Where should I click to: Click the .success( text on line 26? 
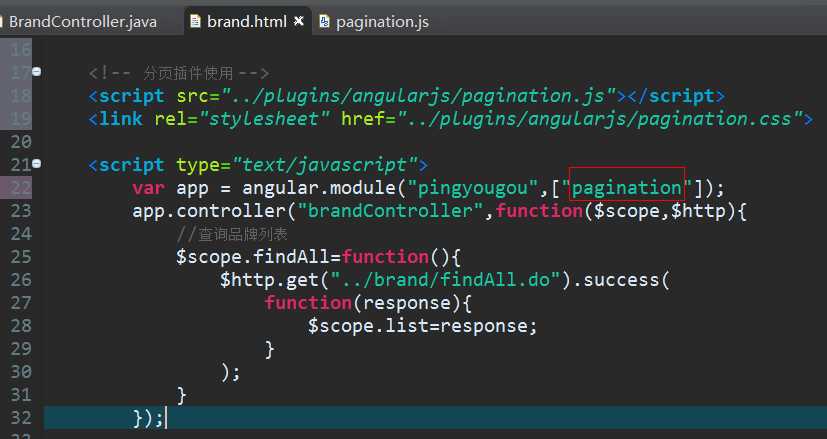(x=621, y=280)
